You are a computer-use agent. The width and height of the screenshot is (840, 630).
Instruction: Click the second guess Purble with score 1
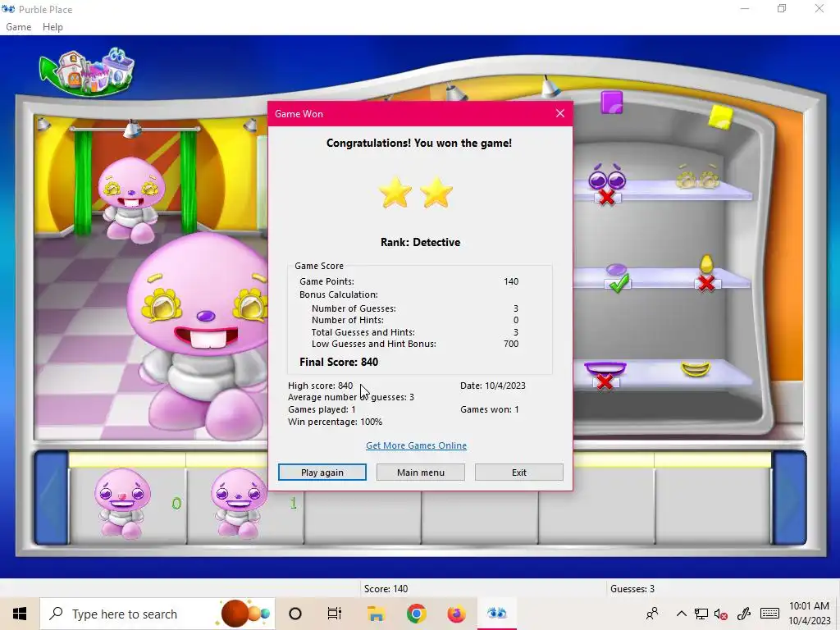point(239,503)
